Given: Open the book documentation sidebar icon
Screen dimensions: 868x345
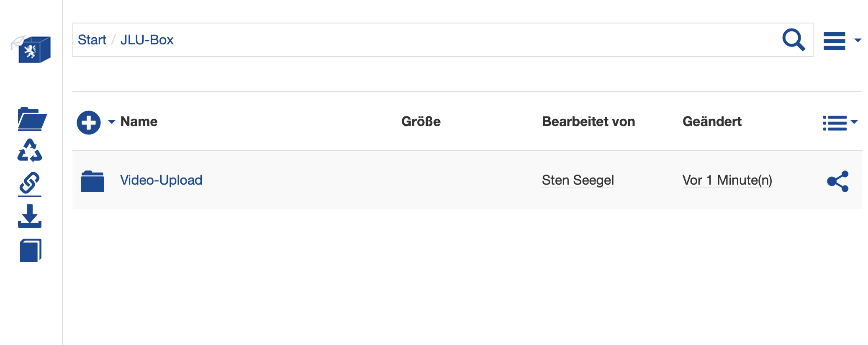Looking at the screenshot, I should [31, 250].
